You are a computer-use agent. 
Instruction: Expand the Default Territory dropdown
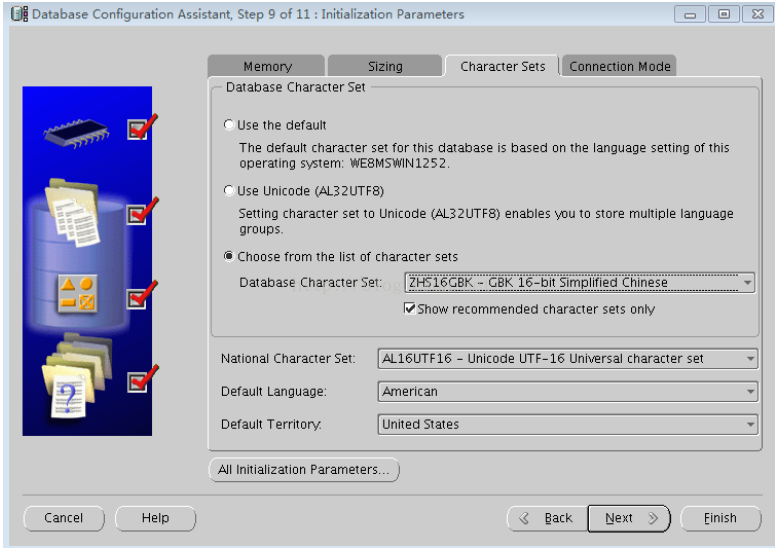(x=567, y=424)
